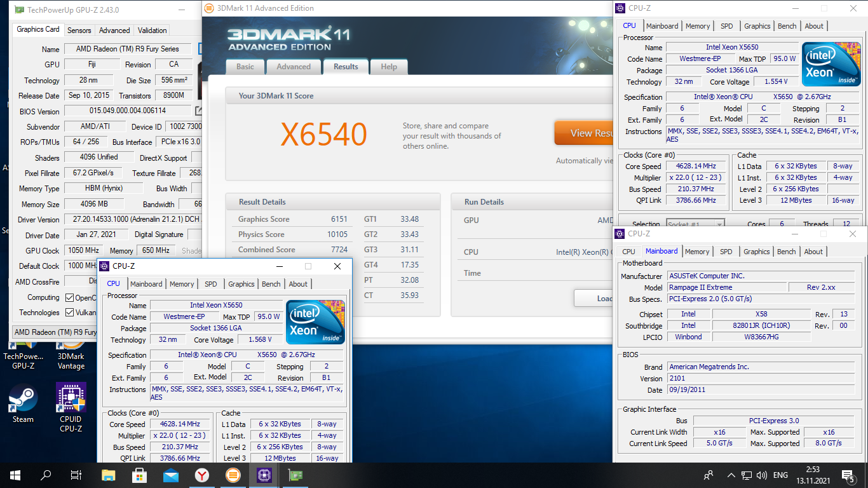The image size is (868, 488).
Task: Open Basic tab in 3DMark 11
Action: (x=245, y=67)
